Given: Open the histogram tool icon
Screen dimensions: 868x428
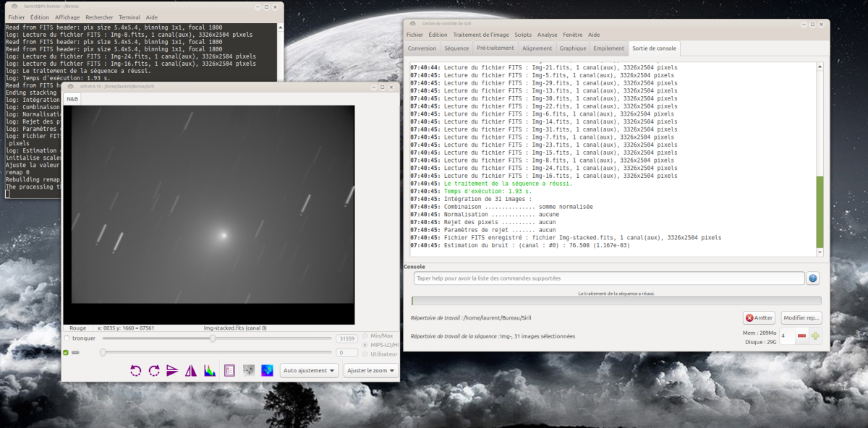Looking at the screenshot, I should (210, 371).
